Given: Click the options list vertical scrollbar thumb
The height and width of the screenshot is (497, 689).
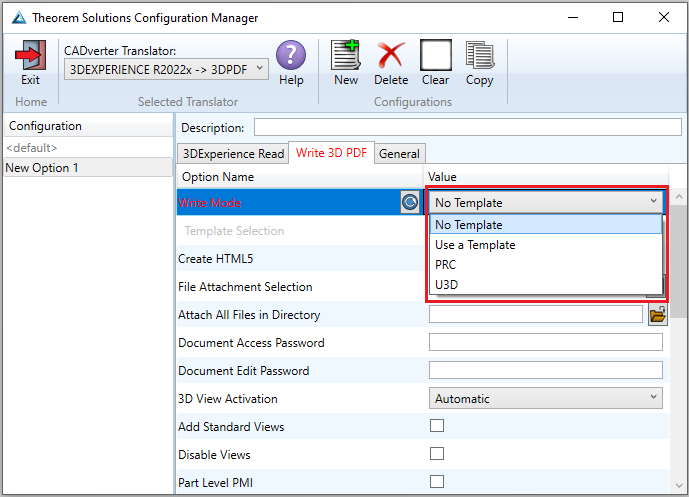Looking at the screenshot, I should click(x=679, y=261).
